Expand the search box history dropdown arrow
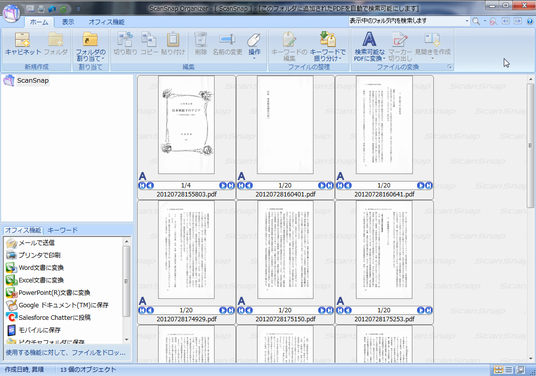The height and width of the screenshot is (376, 536). [x=467, y=21]
